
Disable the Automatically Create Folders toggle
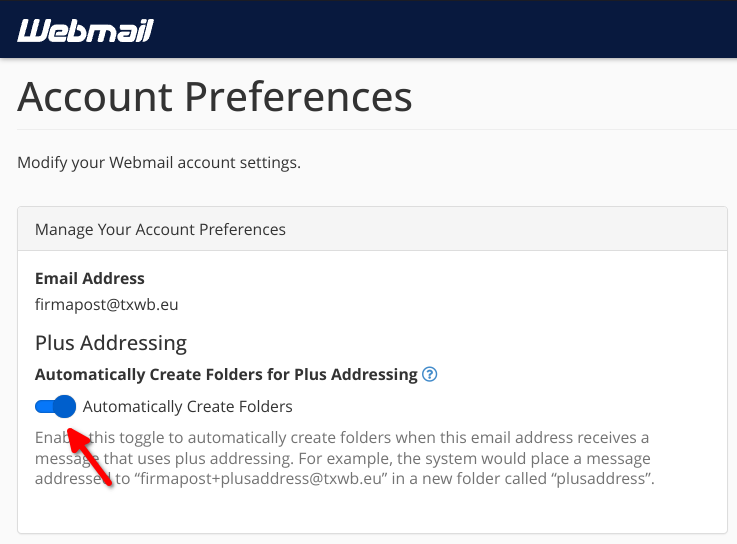[x=56, y=407]
